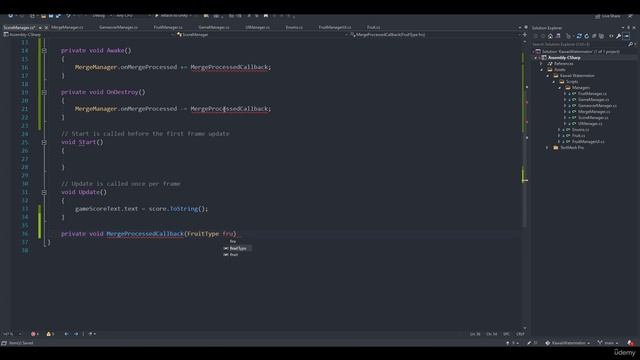The width and height of the screenshot is (640, 360).
Task: Expand the TextMesh Pro folder
Action: [x=548, y=148]
